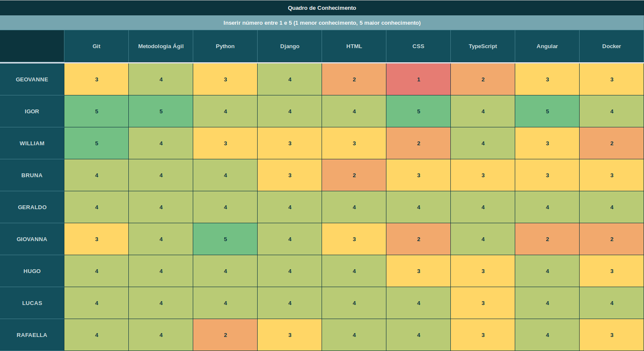Image resolution: width=644 pixels, height=351 pixels.
Task: Edit Giovanna's Python score cell
Action: 225,239
